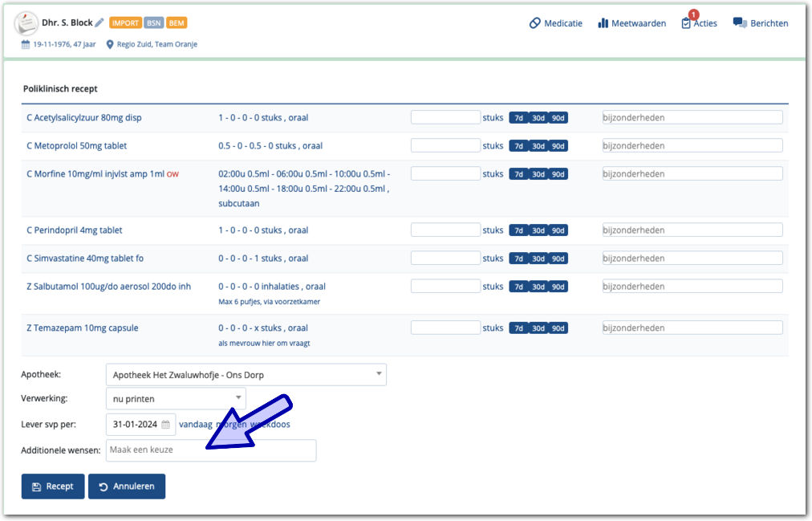Click the pencil edit icon beside Dhr. S. Block
The width and height of the screenshot is (812, 521).
point(99,23)
